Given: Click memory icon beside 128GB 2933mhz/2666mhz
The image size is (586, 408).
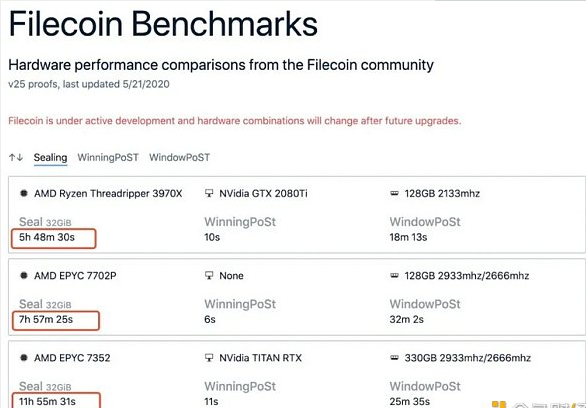Looking at the screenshot, I should click(x=394, y=276).
